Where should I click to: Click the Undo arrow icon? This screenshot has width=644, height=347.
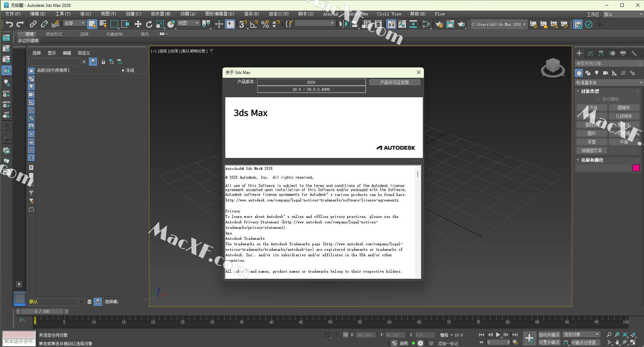click(x=9, y=24)
